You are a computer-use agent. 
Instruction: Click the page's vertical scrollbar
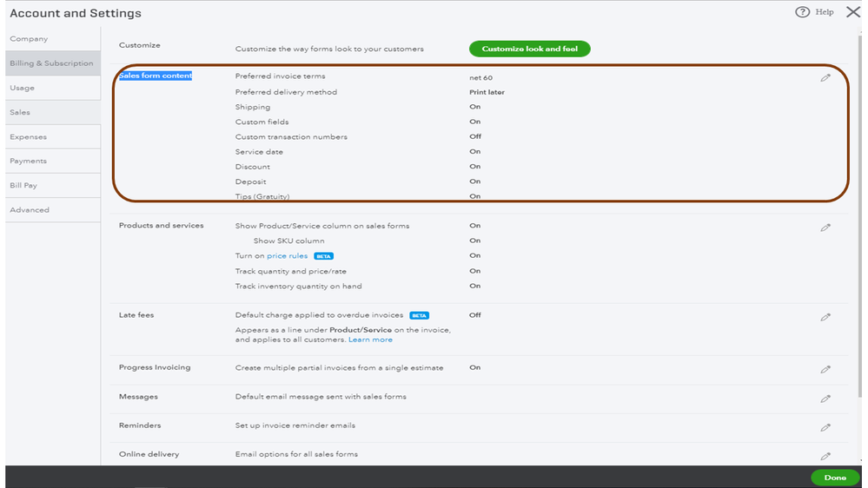pos(859,216)
